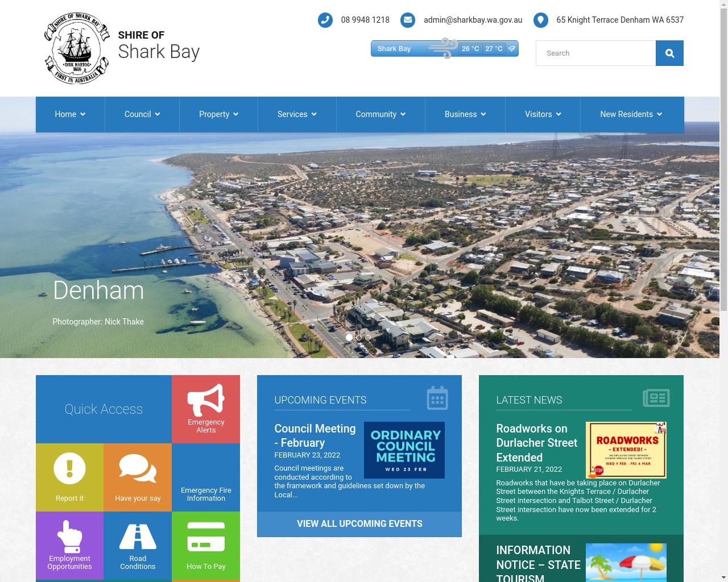This screenshot has width=728, height=582.
Task: Open the Home menu item
Action: pos(69,114)
